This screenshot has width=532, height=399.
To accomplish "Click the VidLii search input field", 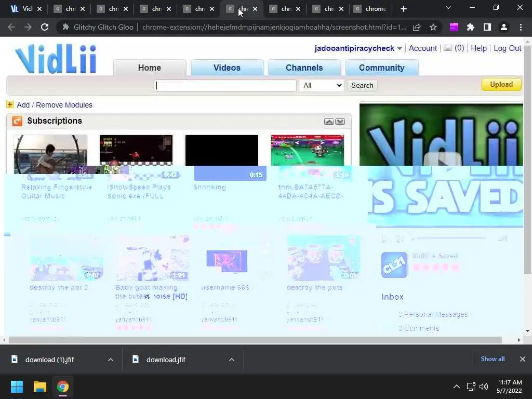I will point(225,86).
